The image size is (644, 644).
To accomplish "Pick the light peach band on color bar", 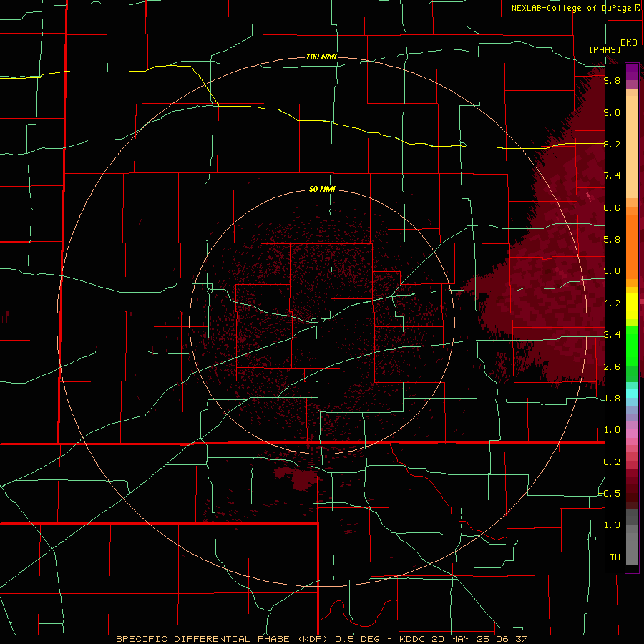I will coord(632,147).
